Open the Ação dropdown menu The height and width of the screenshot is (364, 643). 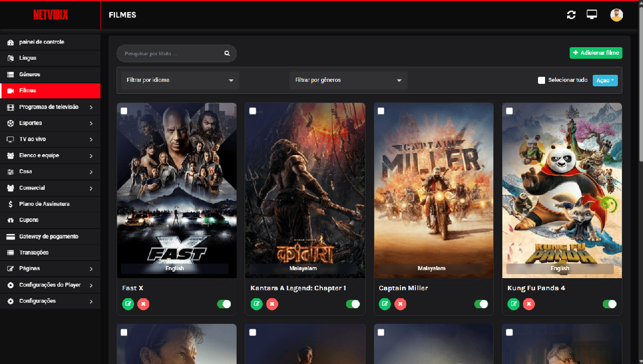point(605,80)
